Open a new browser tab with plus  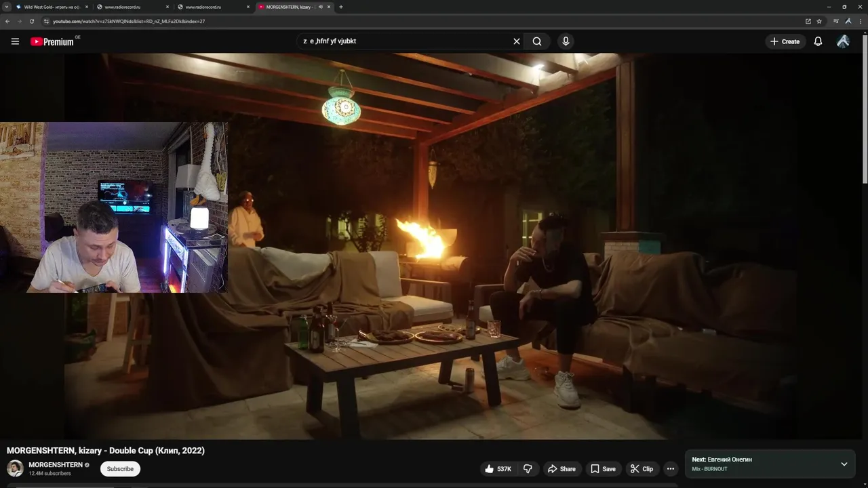tap(340, 7)
